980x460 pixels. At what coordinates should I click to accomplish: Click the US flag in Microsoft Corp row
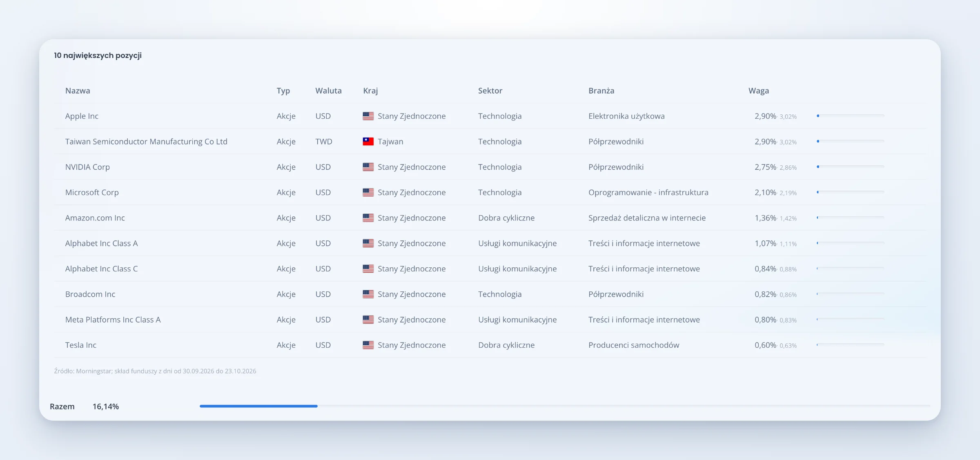coord(368,192)
